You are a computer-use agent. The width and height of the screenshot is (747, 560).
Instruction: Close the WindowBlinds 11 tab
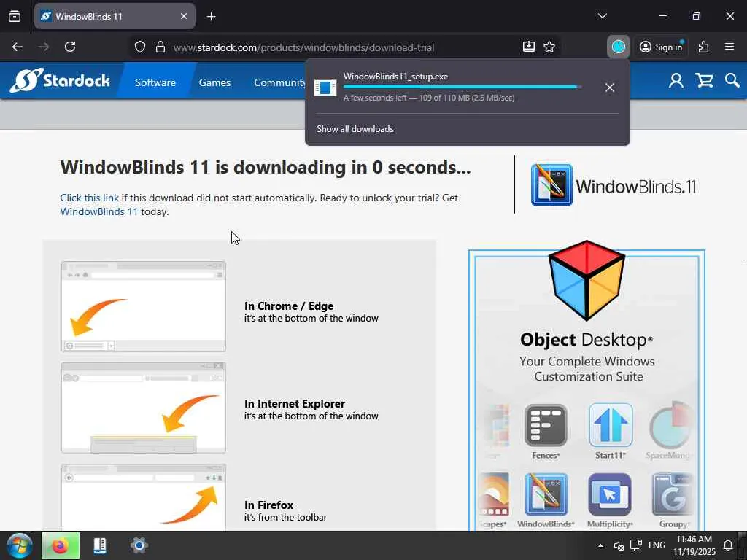click(x=183, y=16)
